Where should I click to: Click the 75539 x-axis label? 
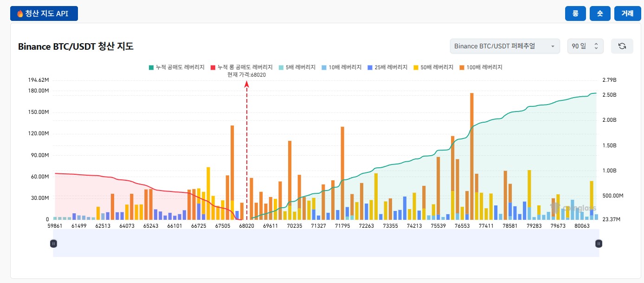coord(438,226)
